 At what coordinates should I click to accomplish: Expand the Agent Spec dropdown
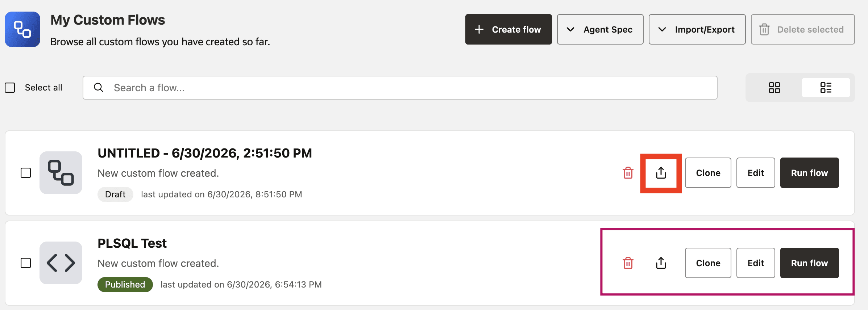pyautogui.click(x=600, y=29)
